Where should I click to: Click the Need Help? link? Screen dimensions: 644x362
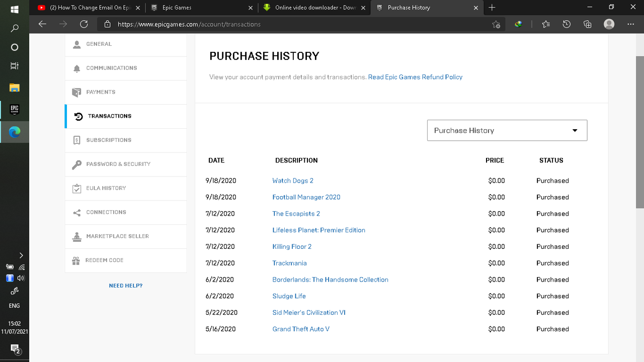click(x=126, y=286)
